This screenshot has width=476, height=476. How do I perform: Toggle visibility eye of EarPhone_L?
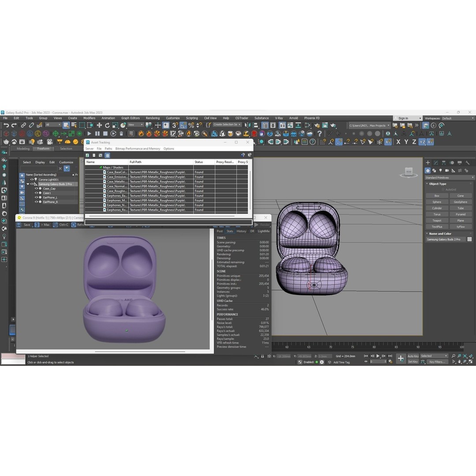pos(36,197)
